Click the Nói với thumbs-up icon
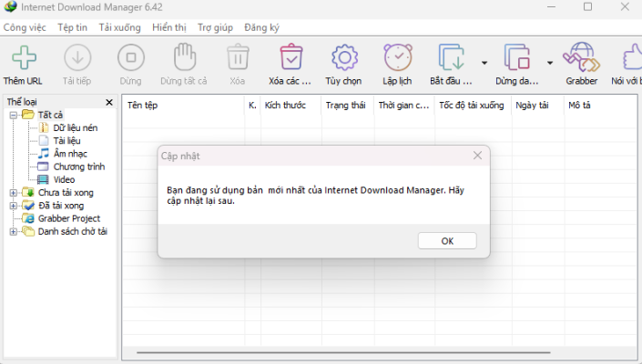Screen dimensions: 642x364 tap(633, 57)
